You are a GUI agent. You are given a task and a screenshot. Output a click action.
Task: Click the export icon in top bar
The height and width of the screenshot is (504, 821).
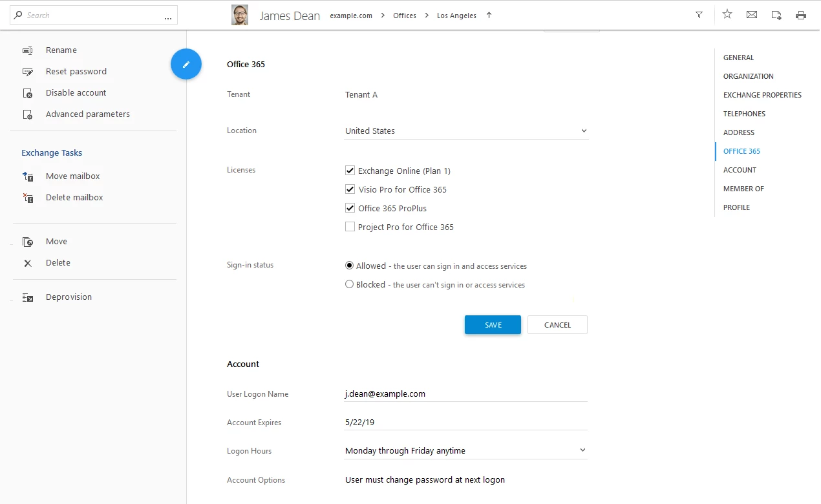click(x=776, y=15)
